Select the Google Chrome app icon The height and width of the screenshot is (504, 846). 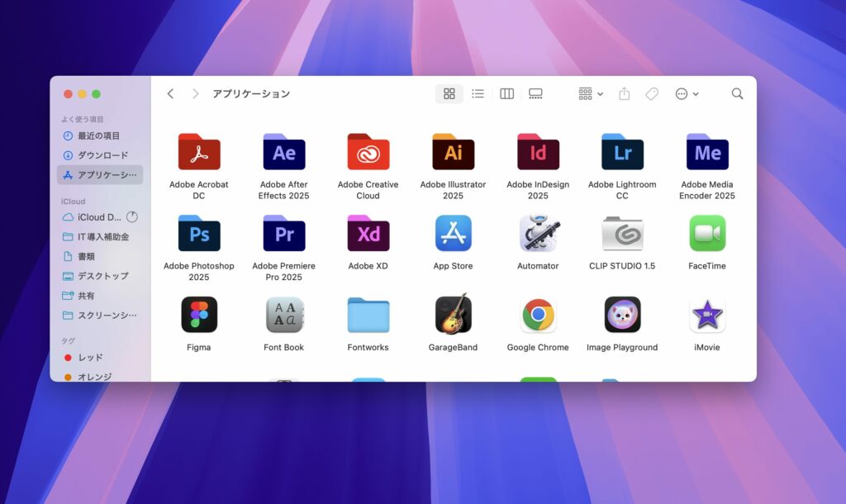[538, 315]
